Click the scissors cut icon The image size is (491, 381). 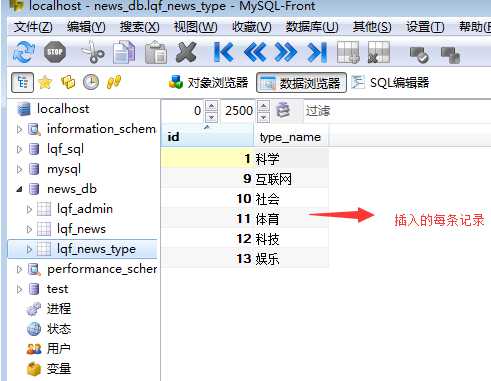[x=93, y=52]
